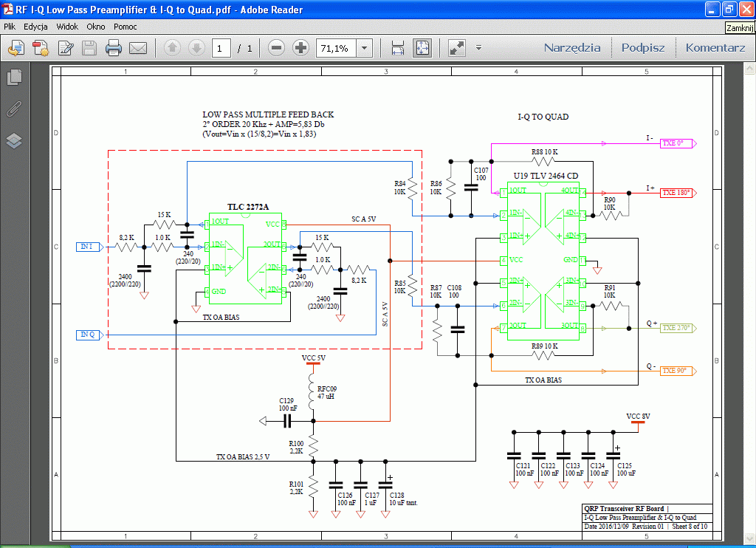Open the Komentarz pane

coord(715,48)
